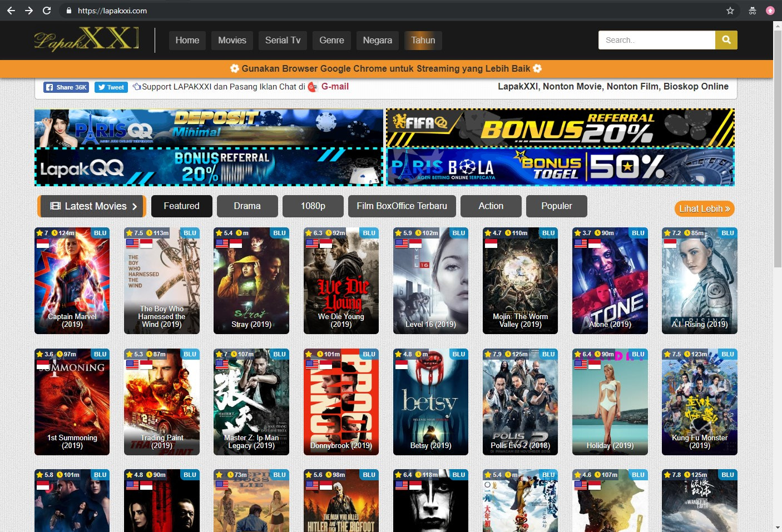This screenshot has height=532, width=782.
Task: Click the G-mail envelope icon
Action: click(x=312, y=87)
